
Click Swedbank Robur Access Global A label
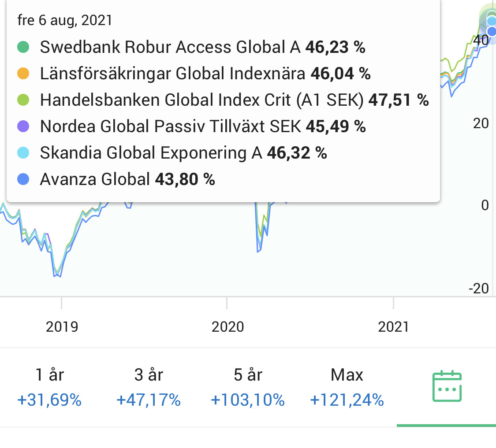170,47
